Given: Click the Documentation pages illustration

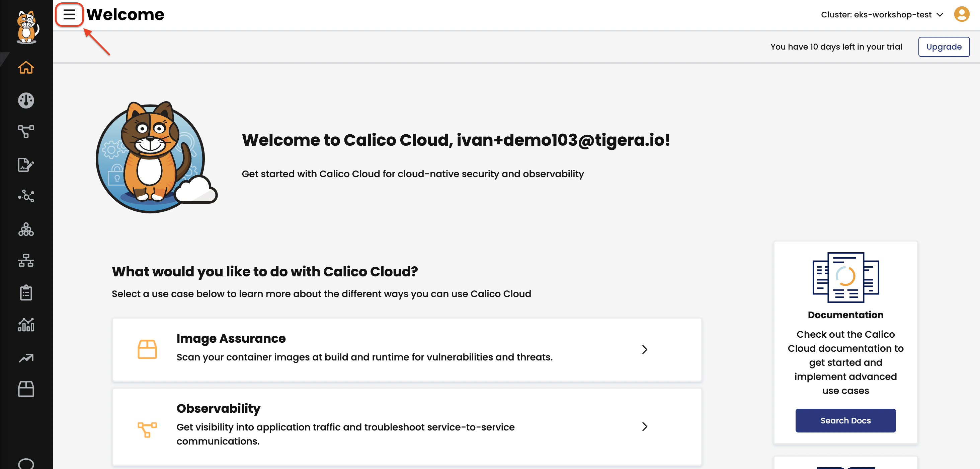Looking at the screenshot, I should coord(845,277).
